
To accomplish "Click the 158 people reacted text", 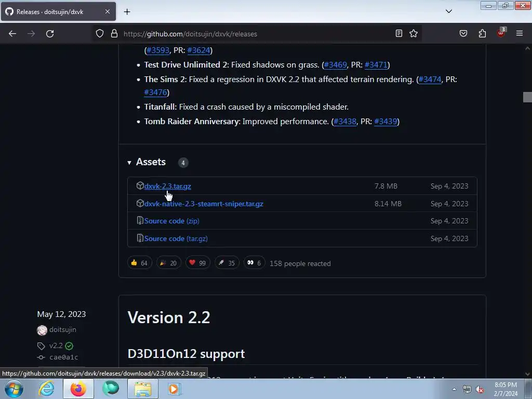I will (x=300, y=263).
